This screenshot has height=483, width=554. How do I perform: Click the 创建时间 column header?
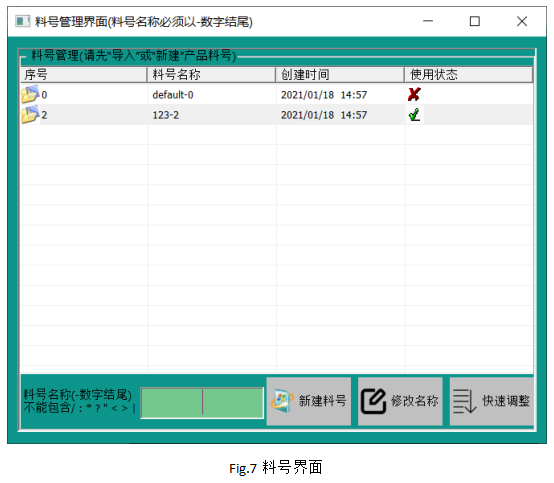(x=340, y=75)
